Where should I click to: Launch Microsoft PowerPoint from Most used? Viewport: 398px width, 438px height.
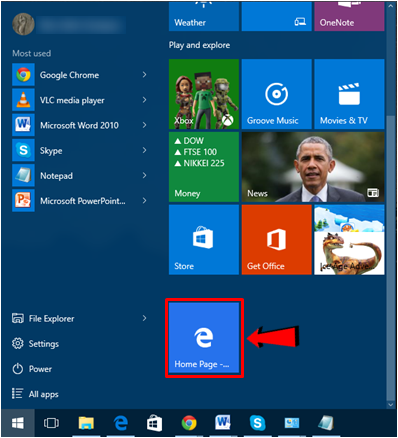79,201
